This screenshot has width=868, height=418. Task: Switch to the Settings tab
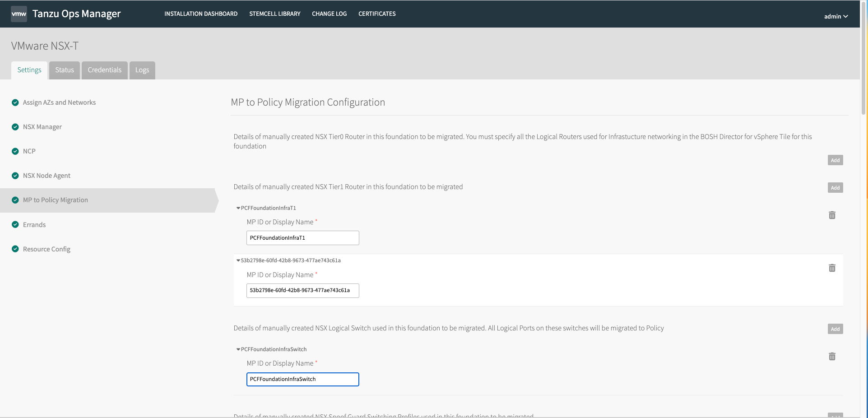(x=29, y=70)
